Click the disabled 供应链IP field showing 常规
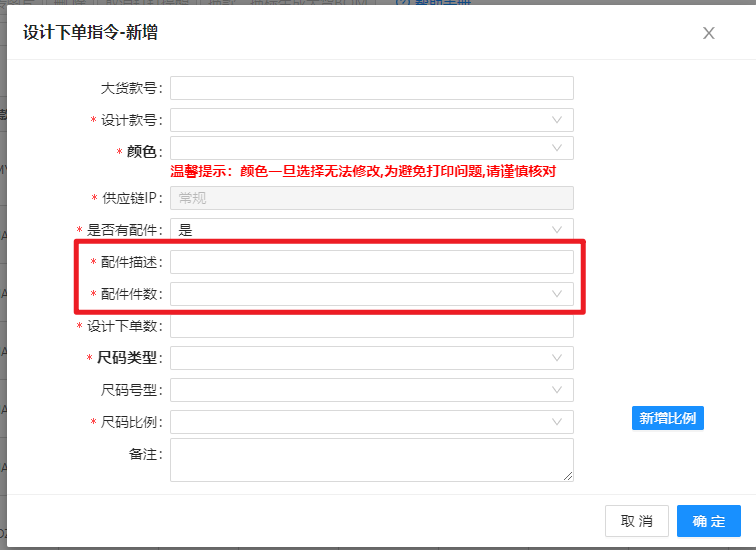 [x=371, y=198]
